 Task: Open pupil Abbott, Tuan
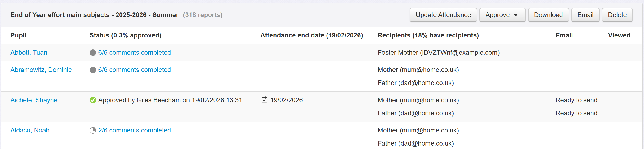(29, 53)
